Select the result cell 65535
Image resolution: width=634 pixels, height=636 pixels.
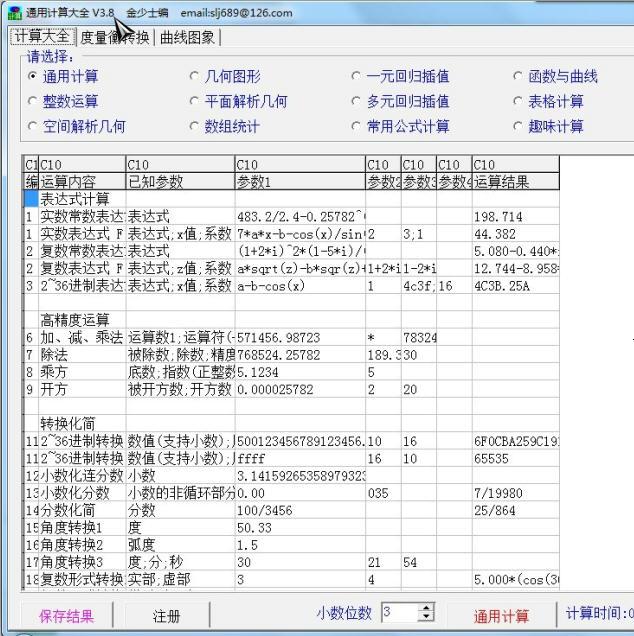[516, 458]
